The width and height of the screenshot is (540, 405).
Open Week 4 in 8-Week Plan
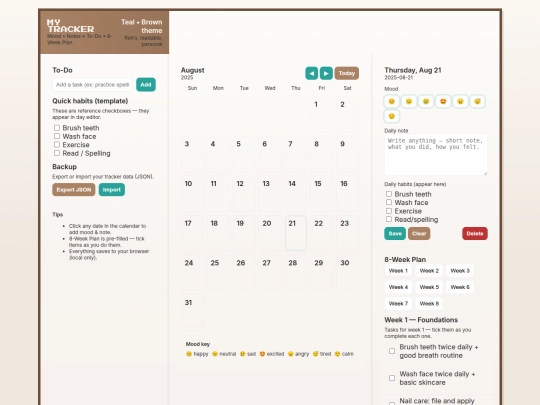(x=398, y=287)
